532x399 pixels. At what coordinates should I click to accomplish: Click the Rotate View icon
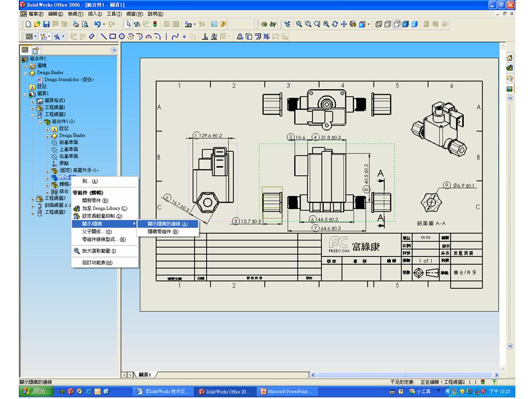click(335, 24)
